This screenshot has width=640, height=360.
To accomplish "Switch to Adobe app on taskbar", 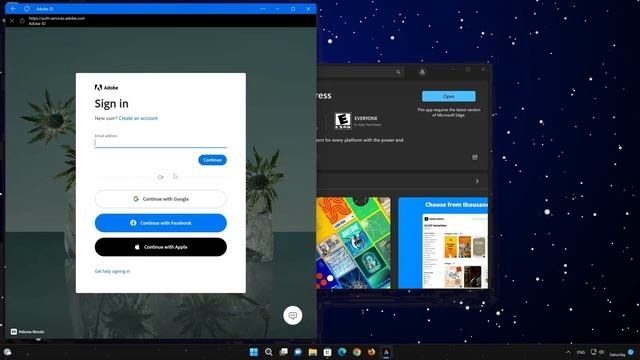I will tap(386, 352).
